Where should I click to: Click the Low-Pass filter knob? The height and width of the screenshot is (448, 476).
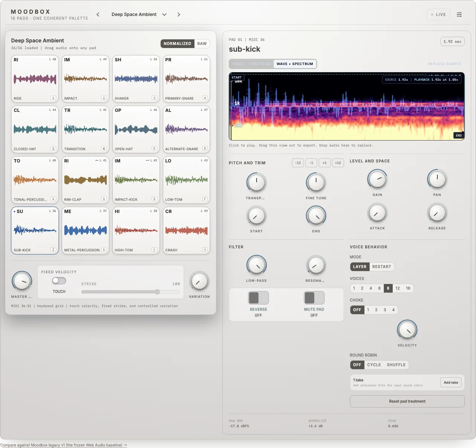pos(257,265)
